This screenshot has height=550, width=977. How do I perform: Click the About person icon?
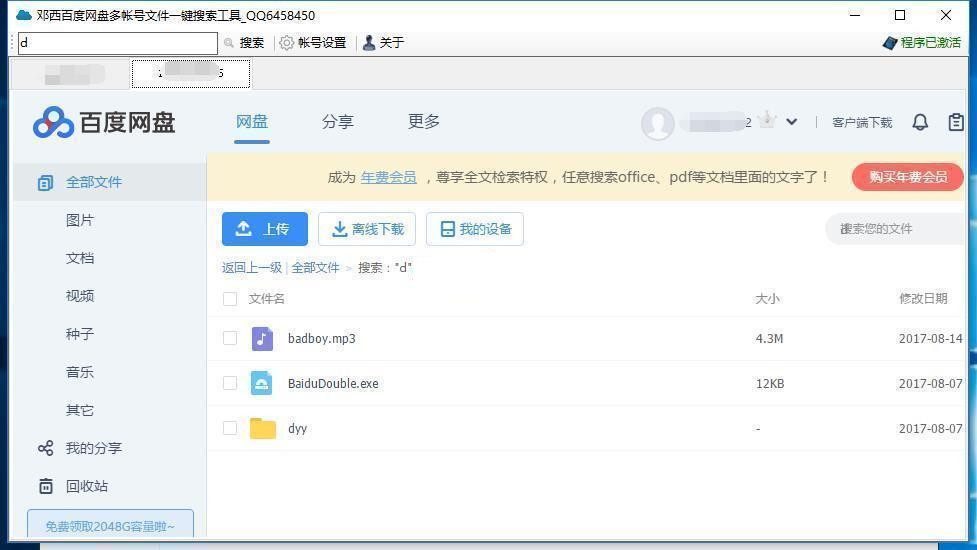tap(369, 42)
